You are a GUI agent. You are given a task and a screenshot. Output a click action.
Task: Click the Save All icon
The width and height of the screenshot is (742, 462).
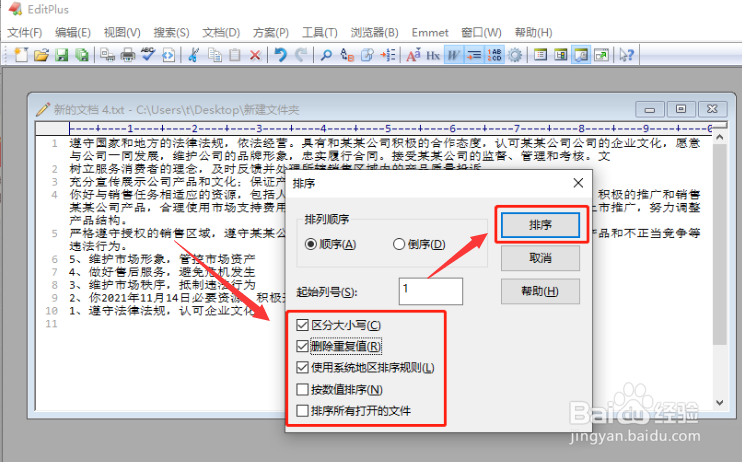(82, 55)
